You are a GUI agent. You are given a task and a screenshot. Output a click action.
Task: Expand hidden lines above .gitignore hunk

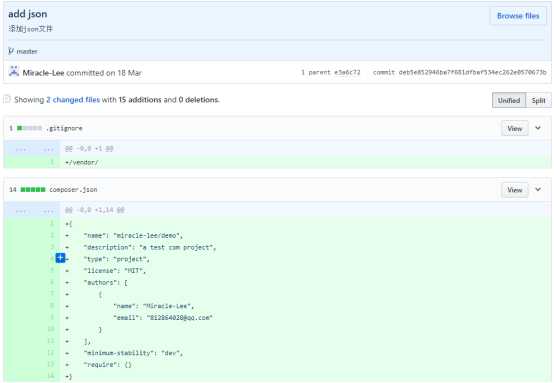32,149
